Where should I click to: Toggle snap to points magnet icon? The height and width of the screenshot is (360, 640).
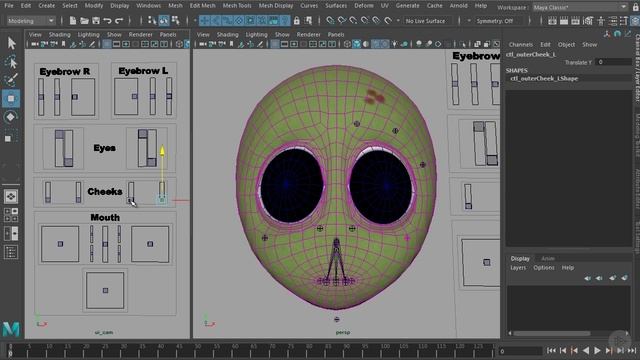pyautogui.click(x=353, y=20)
